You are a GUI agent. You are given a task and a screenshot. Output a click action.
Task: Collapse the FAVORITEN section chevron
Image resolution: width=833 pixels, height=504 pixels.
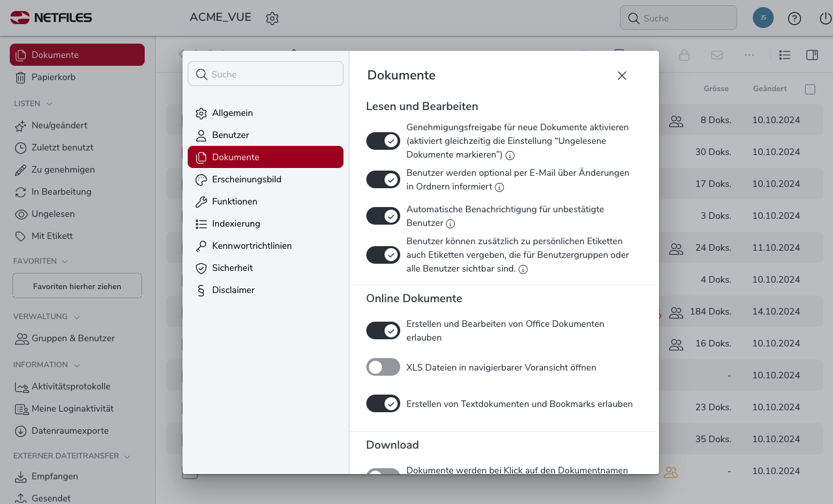pyautogui.click(x=64, y=261)
